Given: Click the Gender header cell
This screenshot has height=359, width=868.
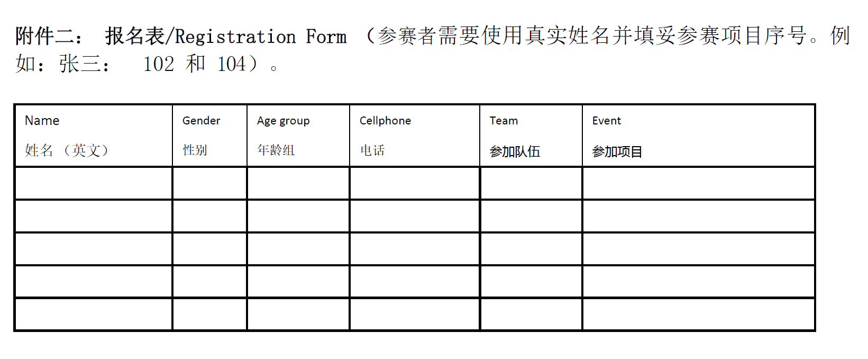Looking at the screenshot, I should pos(209,136).
